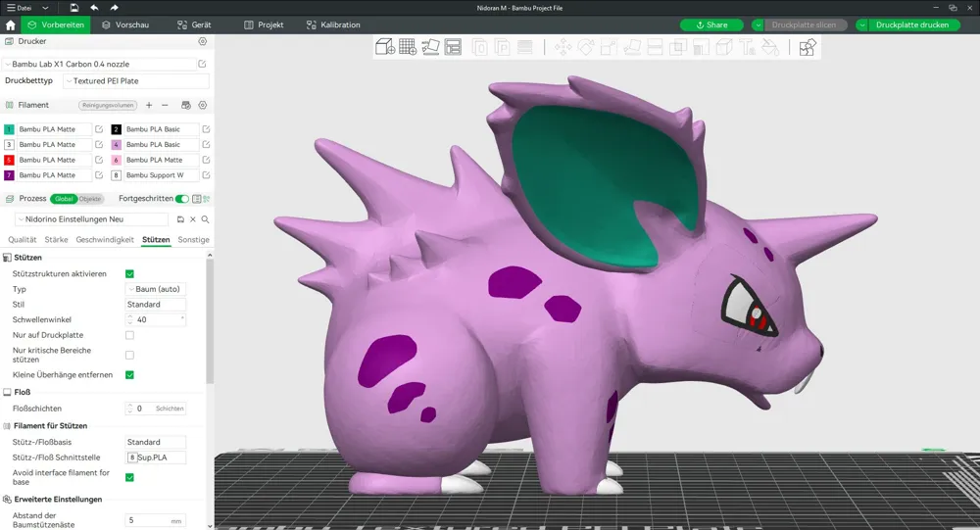
Task: Toggle the Fortgeschritten switch
Action: pyautogui.click(x=182, y=199)
